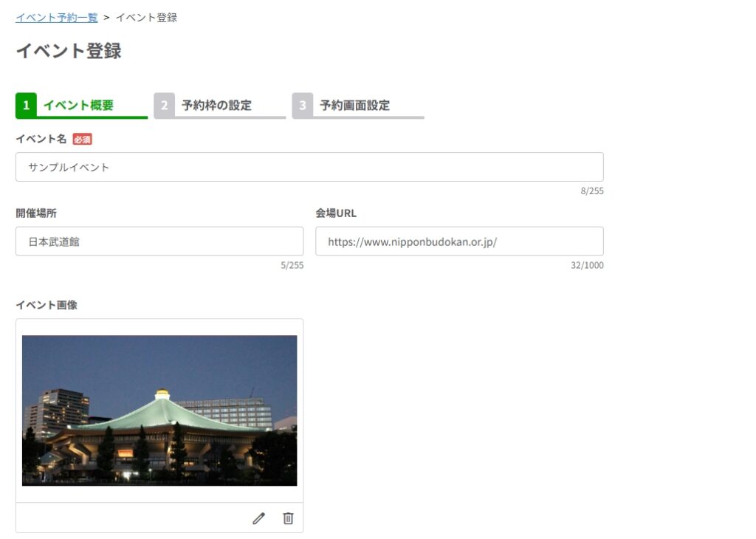
Task: Delete the event image with the trash icon
Action: (288, 518)
